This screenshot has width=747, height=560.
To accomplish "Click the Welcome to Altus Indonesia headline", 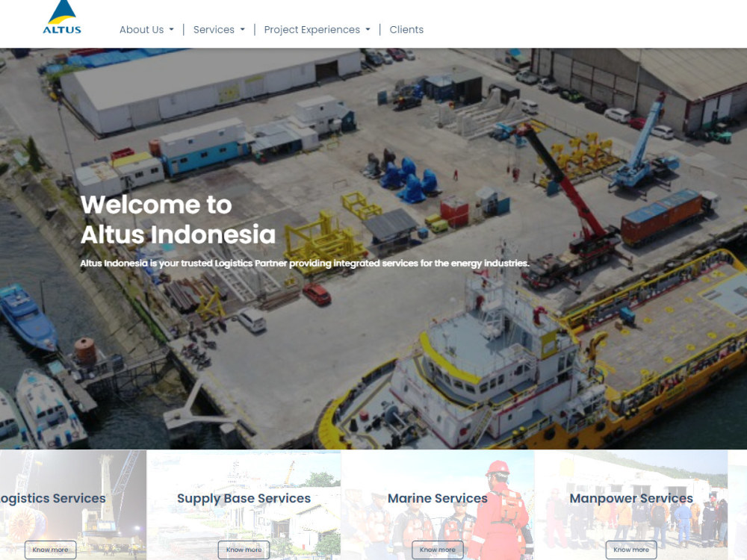I will [178, 220].
